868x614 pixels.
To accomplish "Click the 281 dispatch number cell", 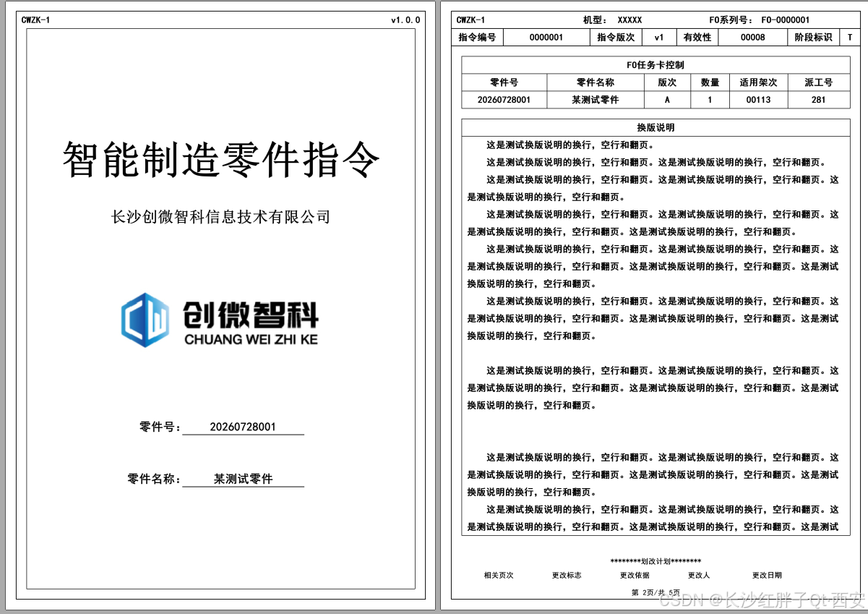I will [818, 100].
